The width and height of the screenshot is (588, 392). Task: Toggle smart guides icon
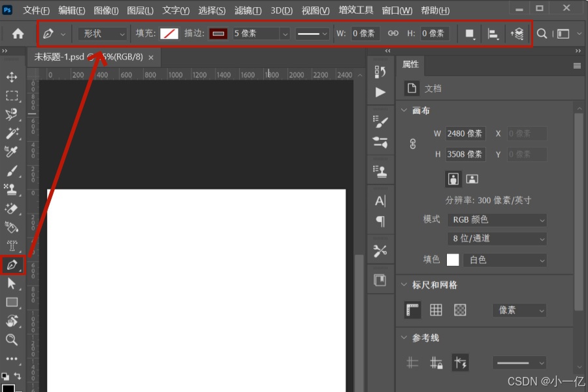pyautogui.click(x=460, y=363)
